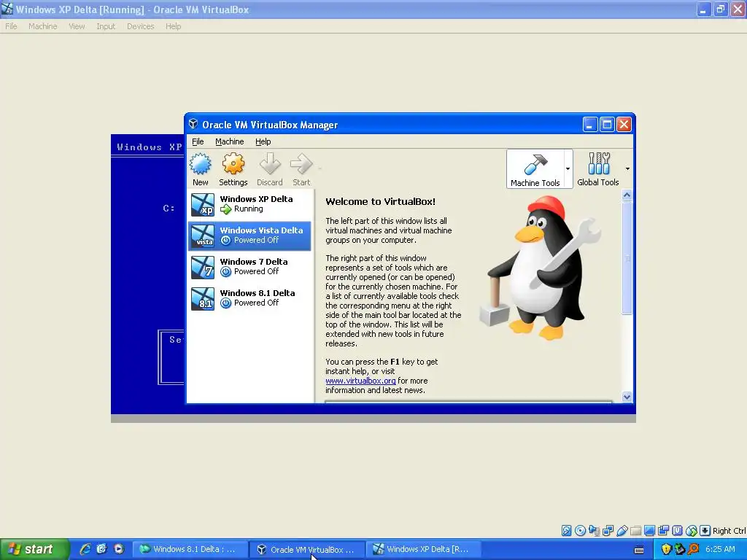Select the Windows Vista Delta machine icon

pos(203,236)
